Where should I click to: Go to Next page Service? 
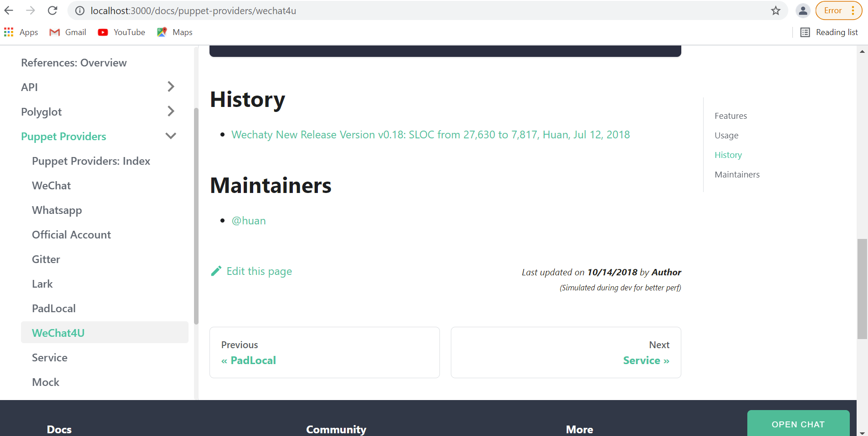coord(566,352)
